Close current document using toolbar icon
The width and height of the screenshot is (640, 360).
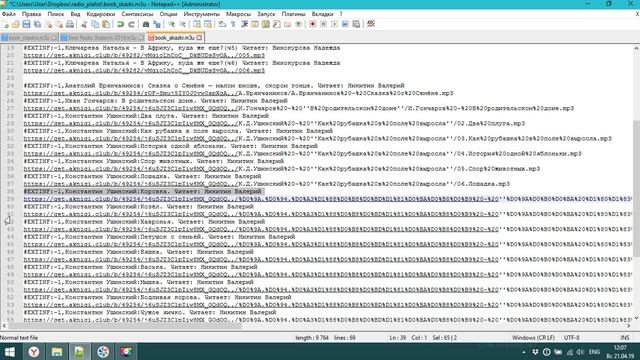click(x=48, y=24)
